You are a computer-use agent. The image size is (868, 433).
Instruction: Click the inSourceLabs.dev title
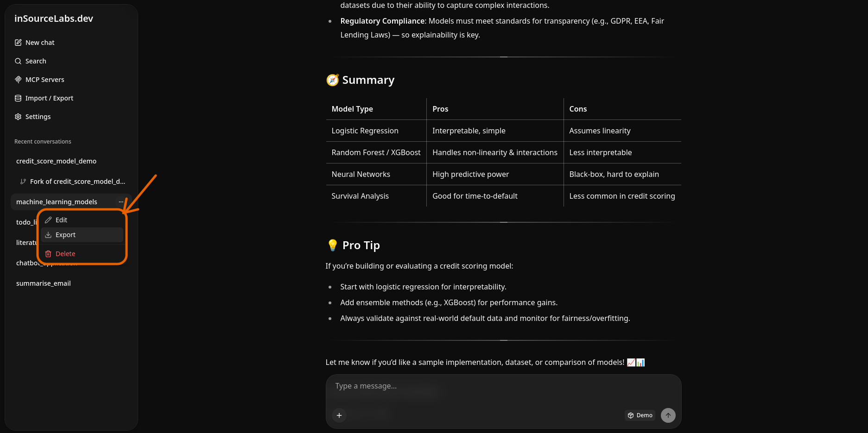pyautogui.click(x=54, y=19)
